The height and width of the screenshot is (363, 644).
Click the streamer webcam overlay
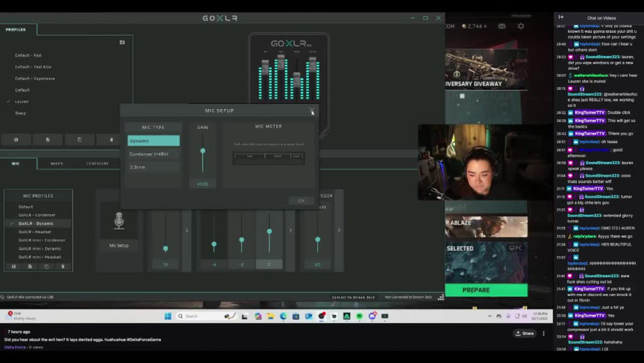coord(485,162)
